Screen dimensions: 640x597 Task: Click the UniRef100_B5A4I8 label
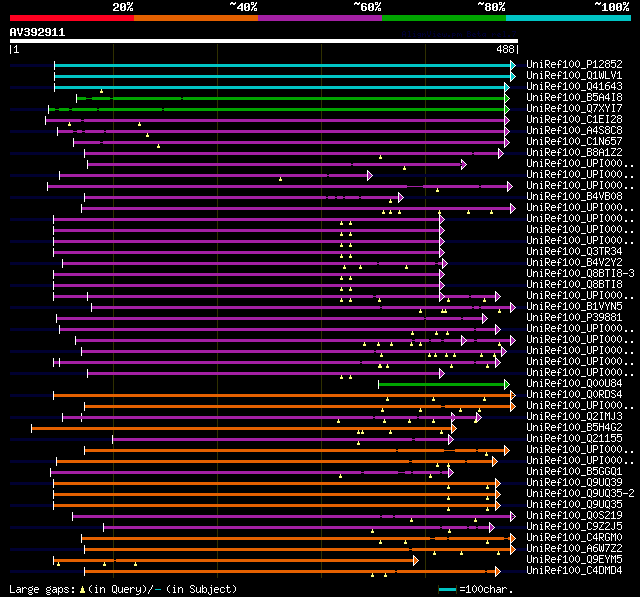pyautogui.click(x=574, y=98)
